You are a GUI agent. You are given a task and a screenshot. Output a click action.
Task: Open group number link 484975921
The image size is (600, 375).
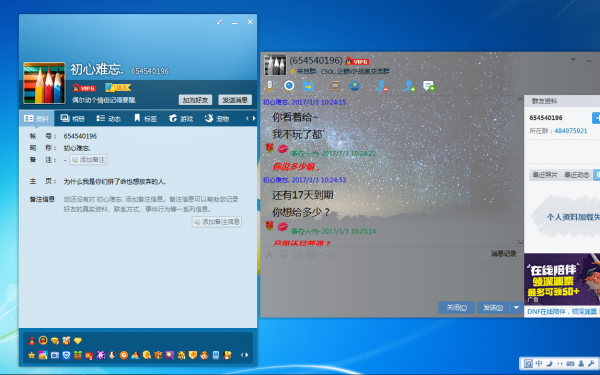pos(571,131)
